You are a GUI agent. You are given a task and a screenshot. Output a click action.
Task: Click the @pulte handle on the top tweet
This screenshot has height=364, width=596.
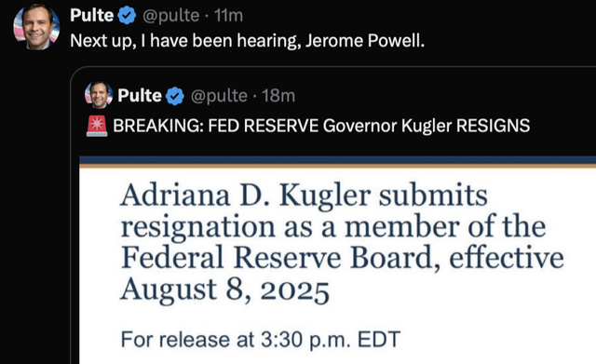(x=171, y=16)
